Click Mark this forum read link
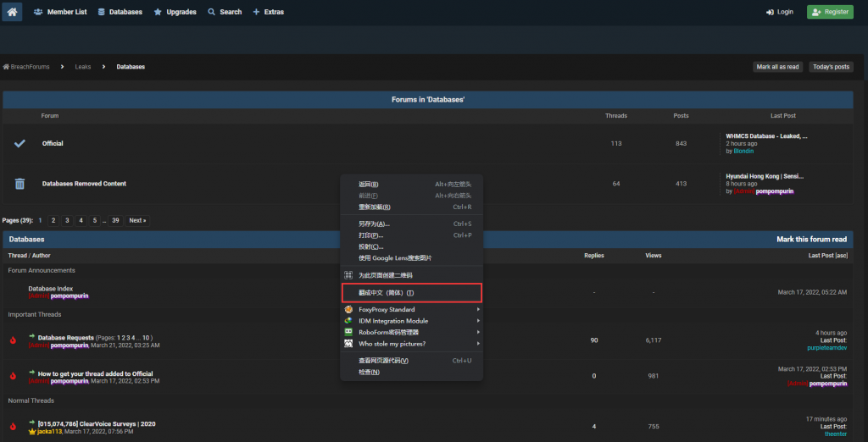 tap(811, 240)
